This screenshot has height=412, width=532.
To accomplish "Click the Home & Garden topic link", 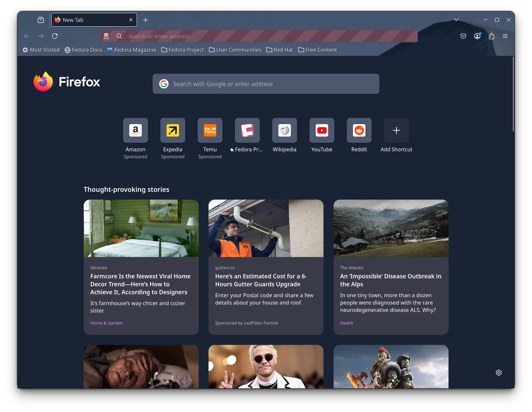I will pyautogui.click(x=106, y=323).
